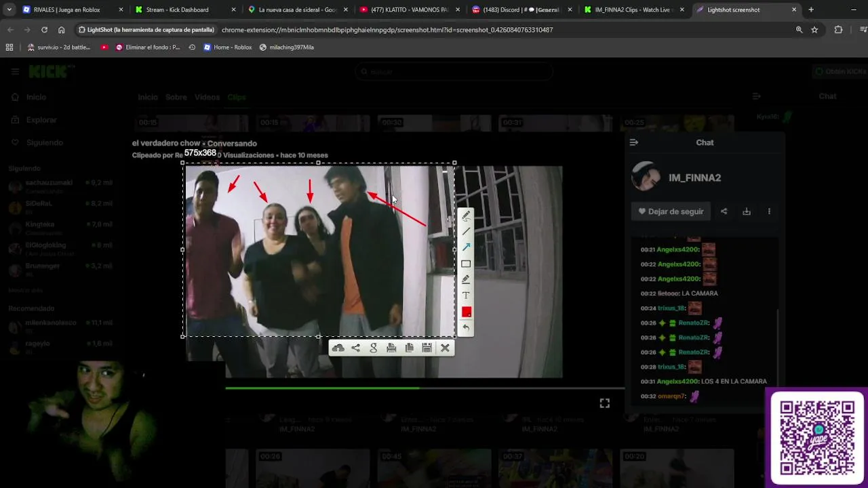Open the browser tab search dropdown
Image resolution: width=868 pixels, height=488 pixels.
[9, 9]
